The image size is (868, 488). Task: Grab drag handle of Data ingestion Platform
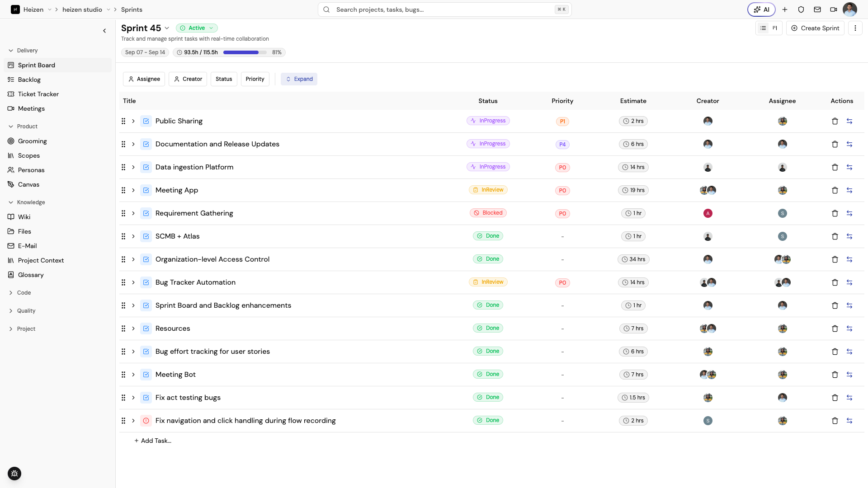pos(123,167)
